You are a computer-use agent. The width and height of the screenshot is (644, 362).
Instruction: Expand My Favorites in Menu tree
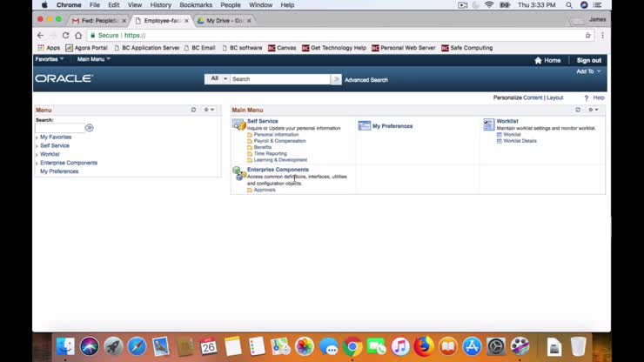pyautogui.click(x=37, y=137)
